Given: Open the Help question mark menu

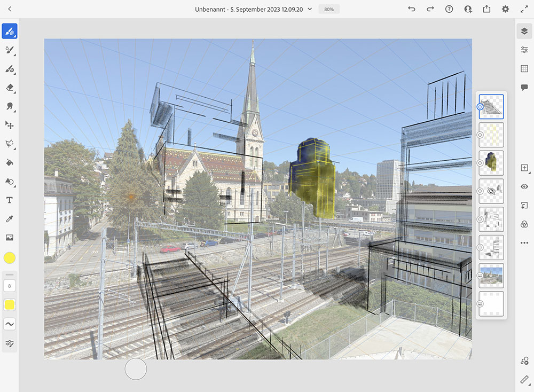Looking at the screenshot, I should click(x=449, y=9).
